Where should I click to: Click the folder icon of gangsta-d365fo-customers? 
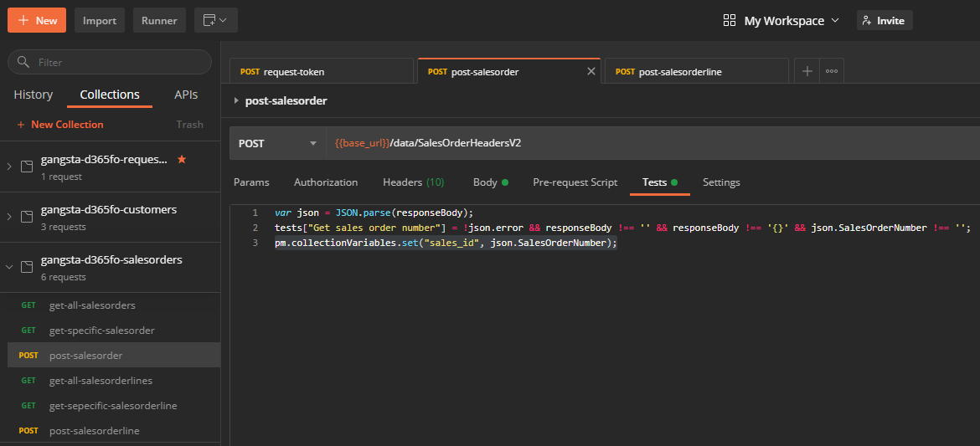click(x=26, y=217)
